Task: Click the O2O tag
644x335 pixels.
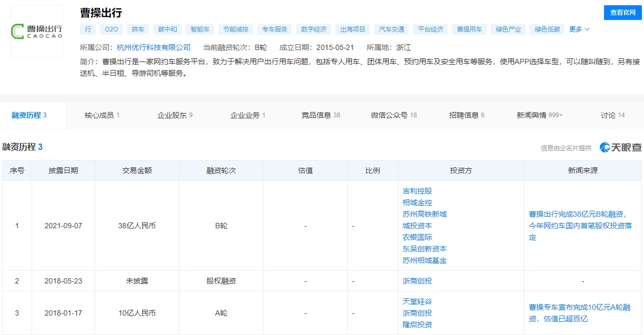Action: point(111,29)
